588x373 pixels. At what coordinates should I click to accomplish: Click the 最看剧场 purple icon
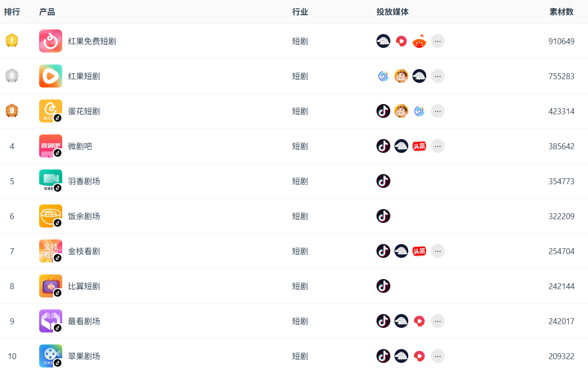(51, 321)
